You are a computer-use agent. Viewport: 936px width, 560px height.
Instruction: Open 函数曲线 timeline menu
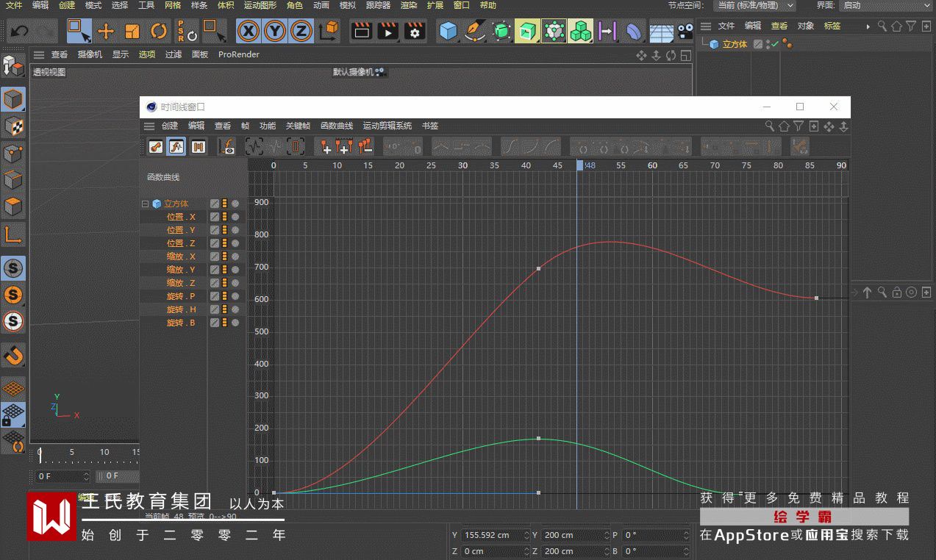(337, 126)
